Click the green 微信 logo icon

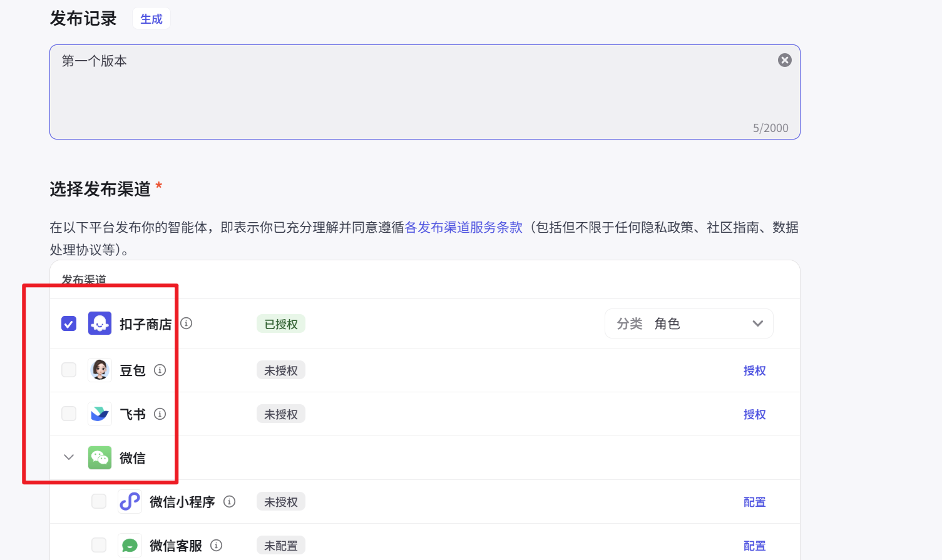click(100, 457)
